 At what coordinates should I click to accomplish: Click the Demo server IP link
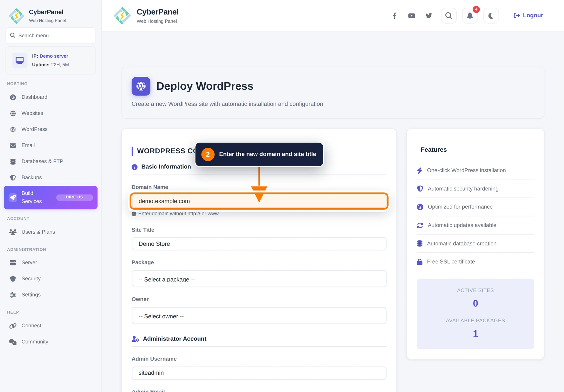coord(54,56)
